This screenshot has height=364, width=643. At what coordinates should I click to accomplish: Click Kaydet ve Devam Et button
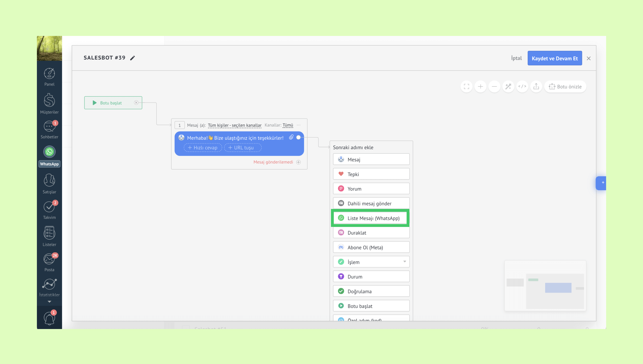pos(555,58)
